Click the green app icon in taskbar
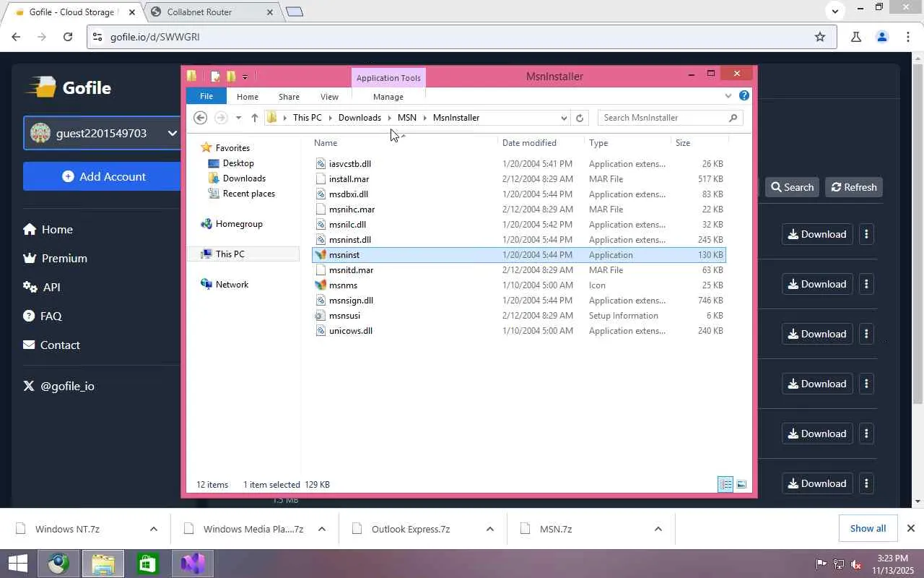 click(148, 564)
